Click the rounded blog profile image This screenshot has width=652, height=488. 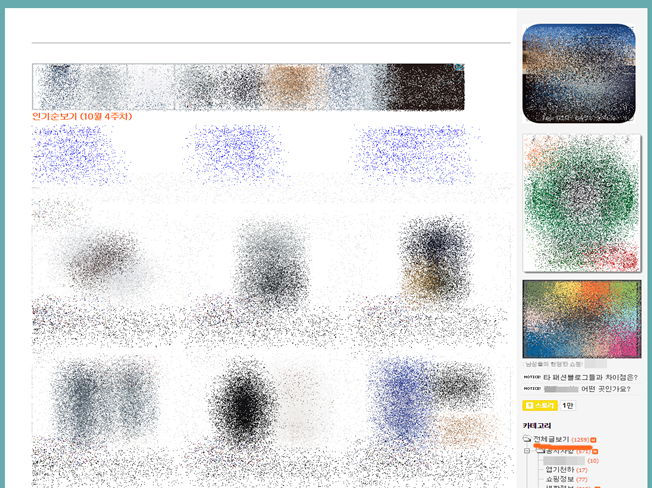579,73
